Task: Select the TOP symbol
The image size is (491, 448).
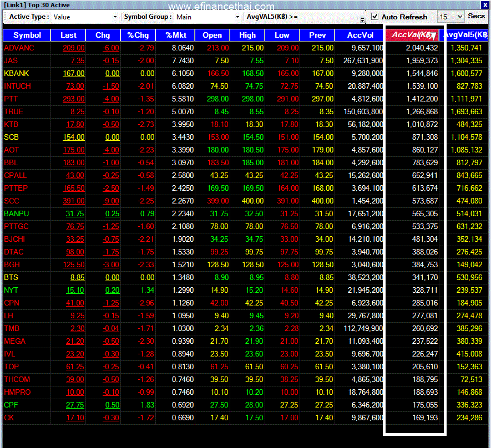Action: [11, 366]
